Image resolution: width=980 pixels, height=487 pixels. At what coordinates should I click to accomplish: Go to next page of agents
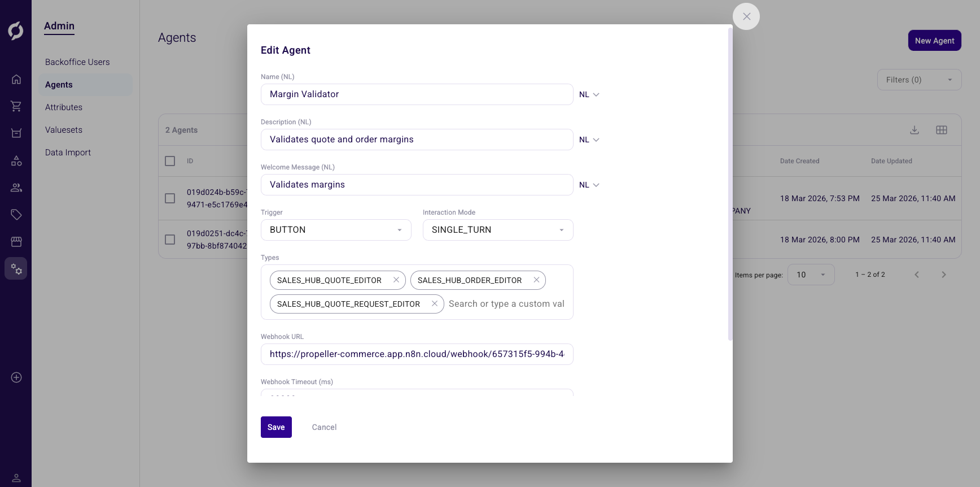coord(944,275)
